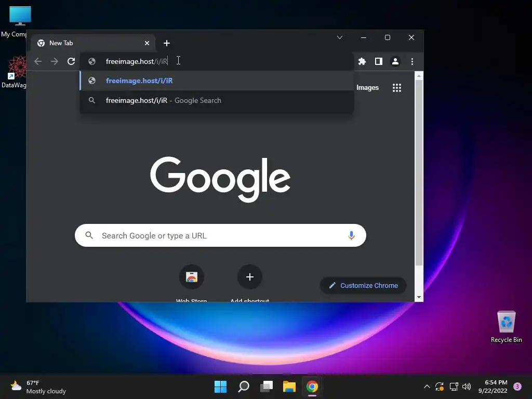The image size is (532, 399).
Task: Go forward in Chrome
Action: (54, 61)
